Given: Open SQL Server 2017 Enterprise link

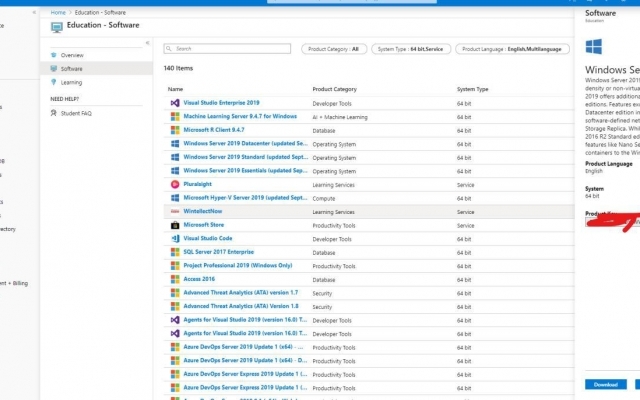Looking at the screenshot, I should [218, 252].
